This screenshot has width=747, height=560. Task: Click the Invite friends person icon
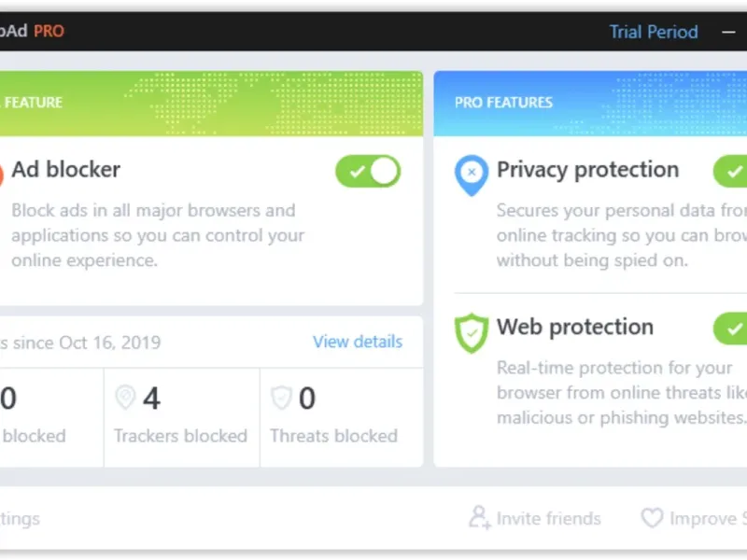point(479,517)
